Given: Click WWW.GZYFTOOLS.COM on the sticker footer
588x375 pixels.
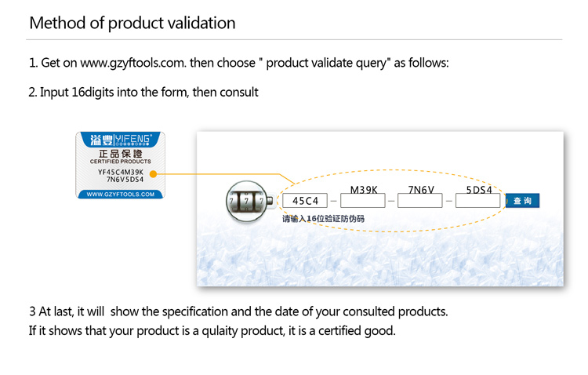Looking at the screenshot, I should pyautogui.click(x=121, y=194).
